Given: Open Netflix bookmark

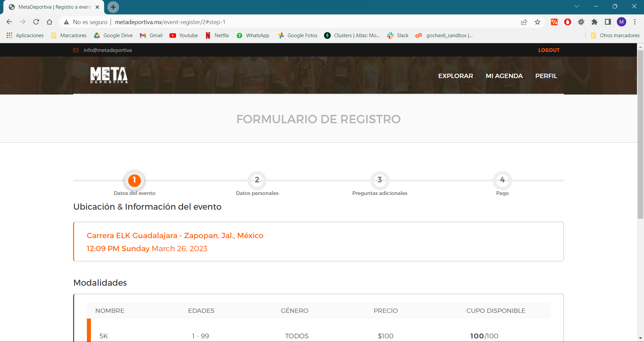Looking at the screenshot, I should (217, 36).
